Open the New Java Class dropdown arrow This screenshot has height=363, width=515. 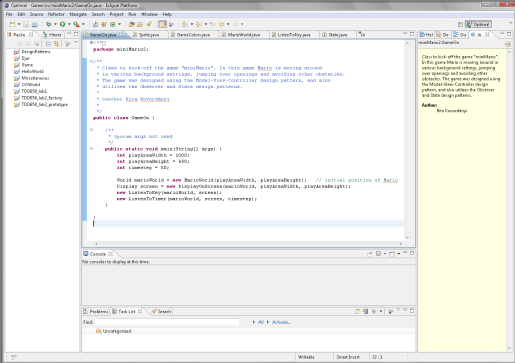pos(119,24)
